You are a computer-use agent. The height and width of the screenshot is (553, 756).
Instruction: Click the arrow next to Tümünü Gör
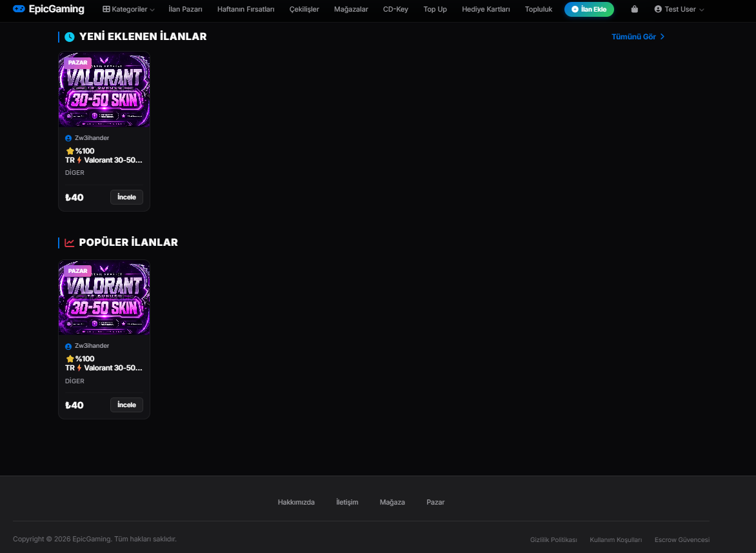tap(662, 37)
